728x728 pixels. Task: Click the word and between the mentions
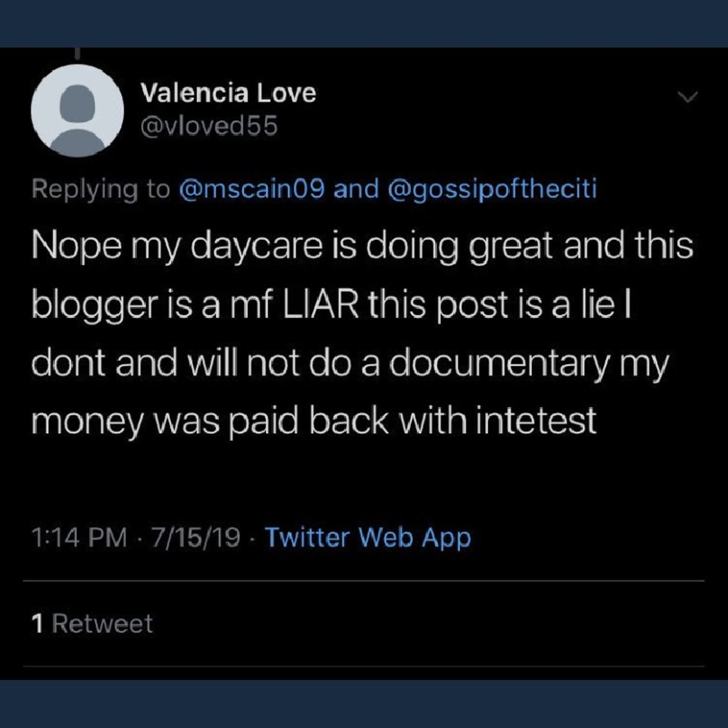point(356,189)
